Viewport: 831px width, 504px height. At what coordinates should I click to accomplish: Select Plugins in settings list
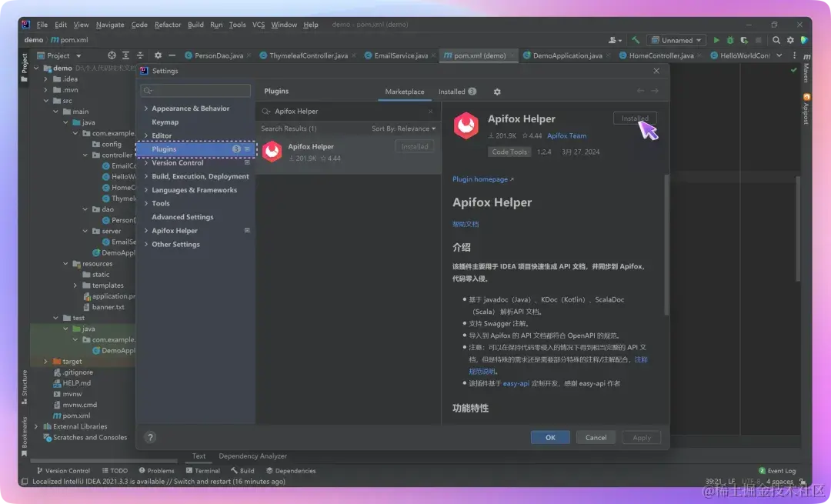pos(196,149)
